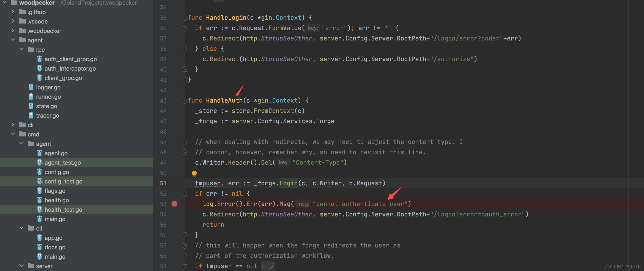The image size is (644, 271).
Task: Collapse the HandleAuth function fold marker
Action: pos(185,100)
